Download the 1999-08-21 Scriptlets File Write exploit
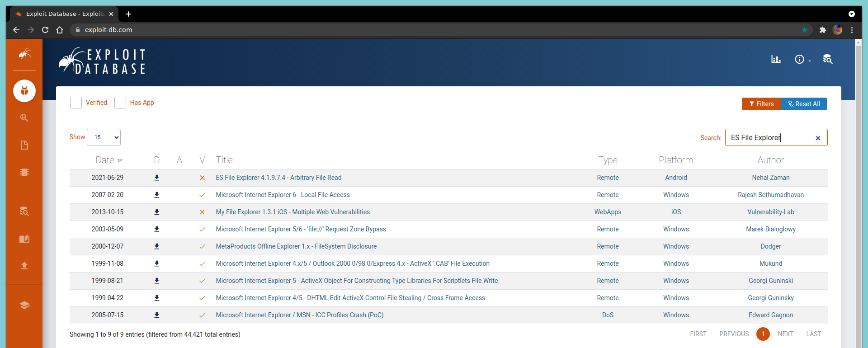The width and height of the screenshot is (868, 348). 157,281
